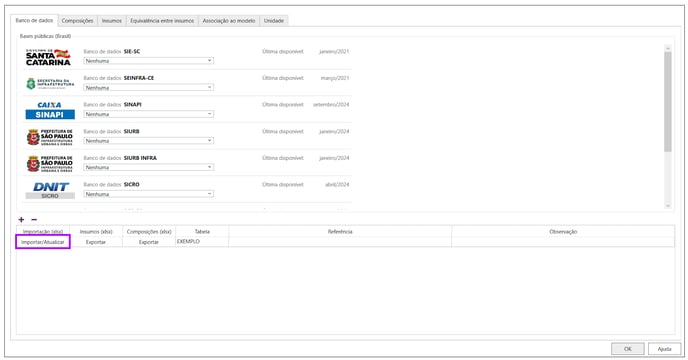Switch to the Banco de dados tab
This screenshot has height=360, width=688.
(34, 21)
